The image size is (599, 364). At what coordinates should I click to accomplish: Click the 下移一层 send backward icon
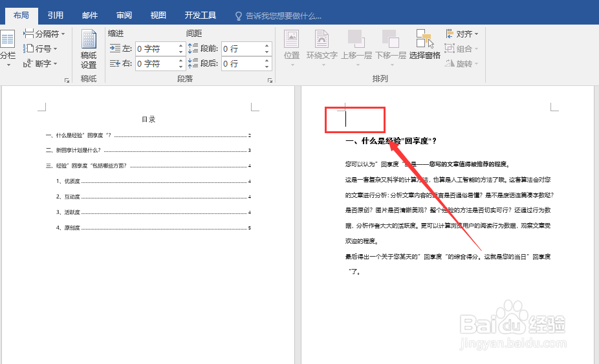tap(391, 39)
